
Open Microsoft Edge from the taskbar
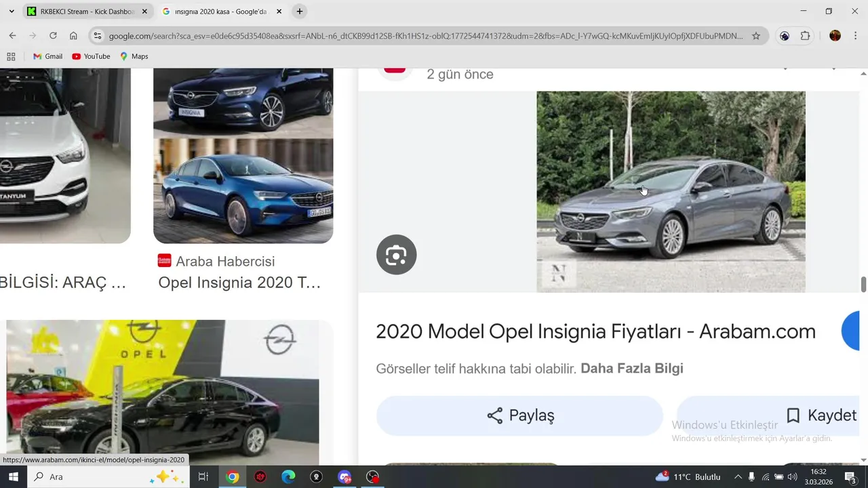coord(288,476)
